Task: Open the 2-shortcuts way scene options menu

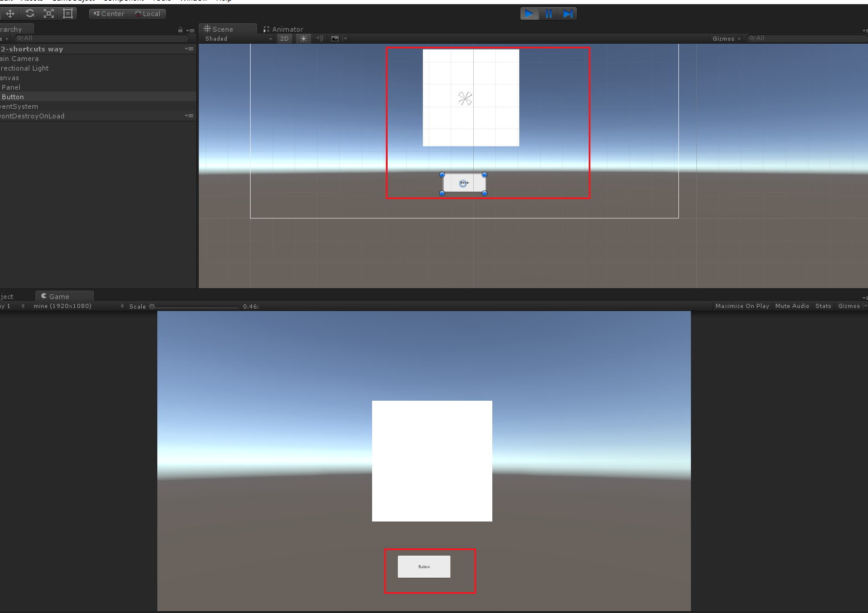Action: point(189,49)
